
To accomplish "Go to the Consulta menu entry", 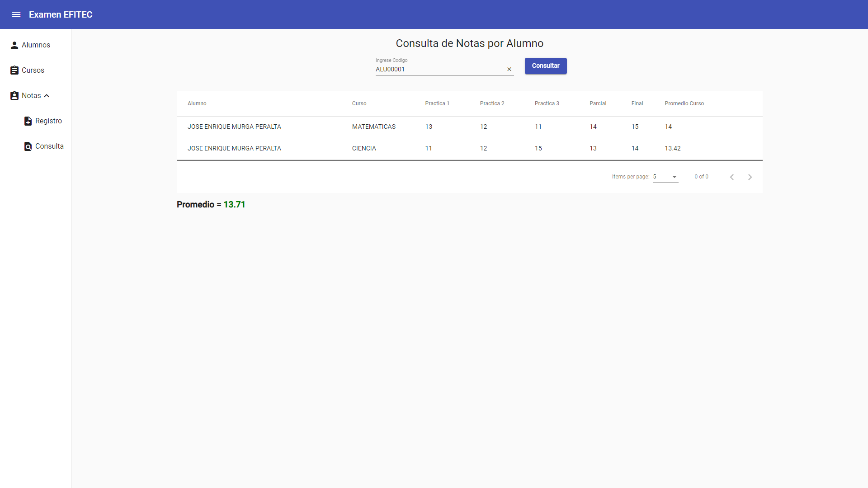I will tap(50, 146).
